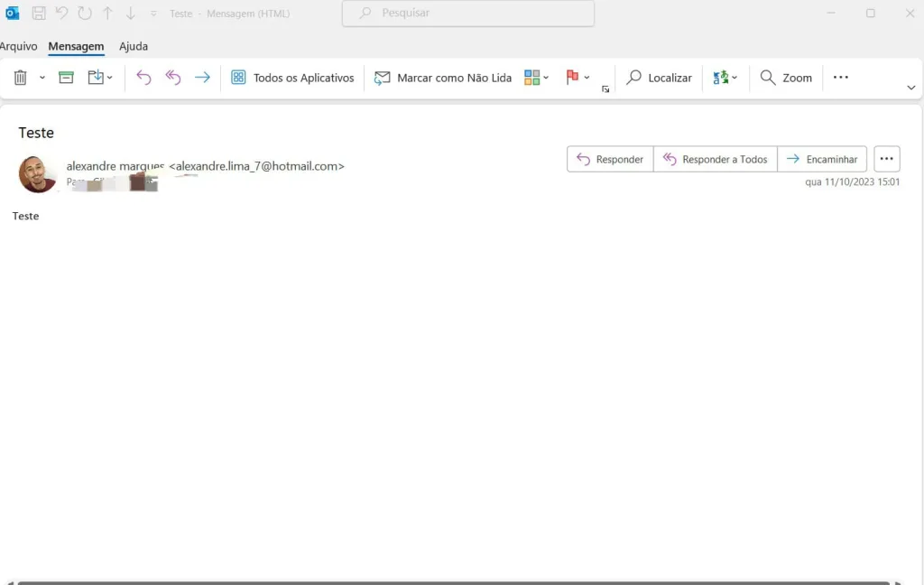924x585 pixels.
Task: Click the Encaminhar button
Action: click(x=822, y=159)
